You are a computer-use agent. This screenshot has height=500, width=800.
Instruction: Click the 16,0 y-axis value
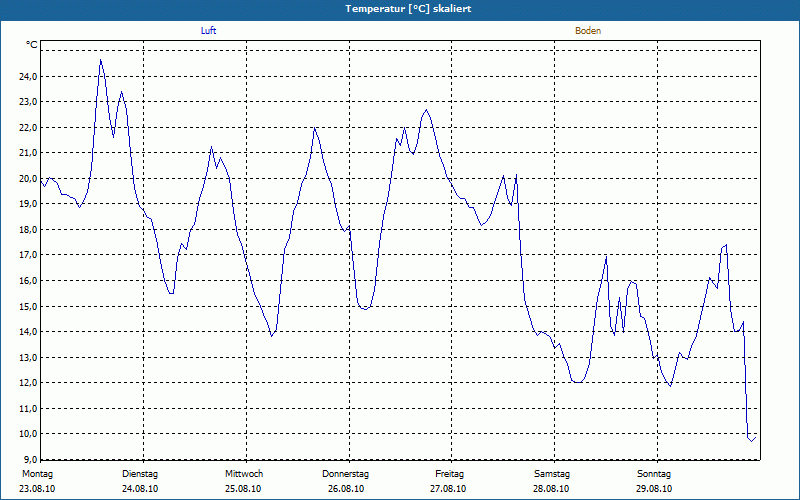click(28, 281)
